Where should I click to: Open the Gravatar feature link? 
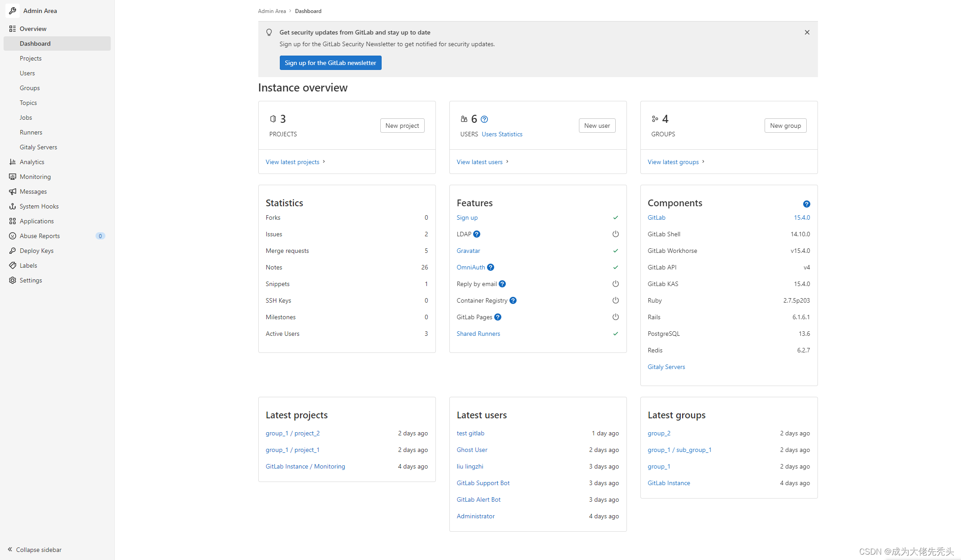point(468,251)
